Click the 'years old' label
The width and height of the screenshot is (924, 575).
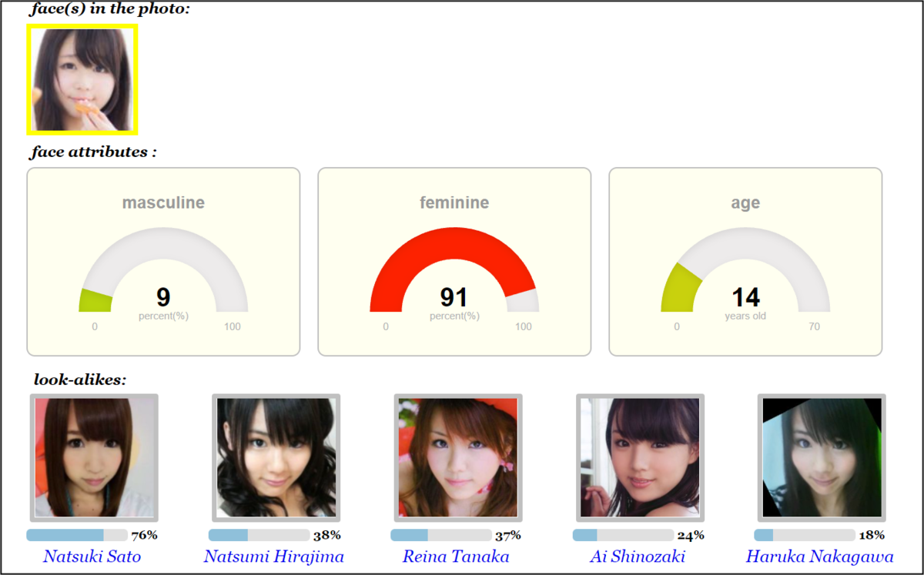click(x=745, y=316)
